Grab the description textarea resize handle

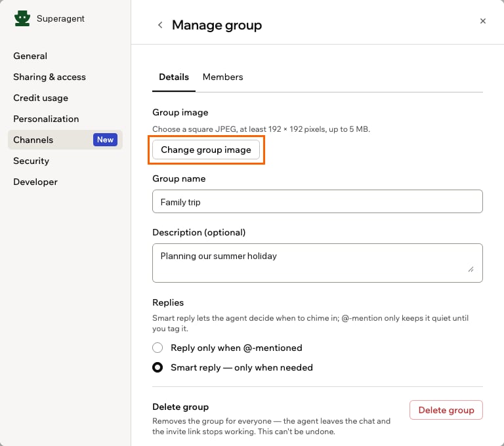pos(471,270)
